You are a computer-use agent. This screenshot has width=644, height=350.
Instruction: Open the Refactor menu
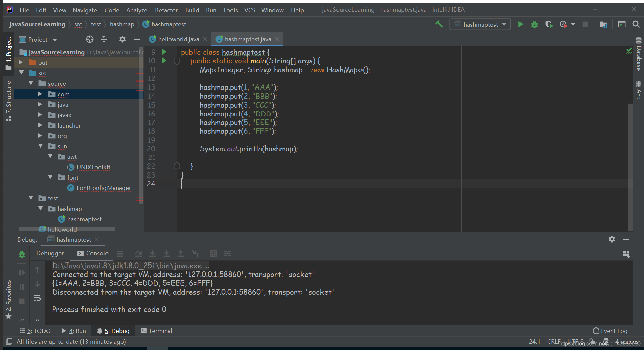166,10
